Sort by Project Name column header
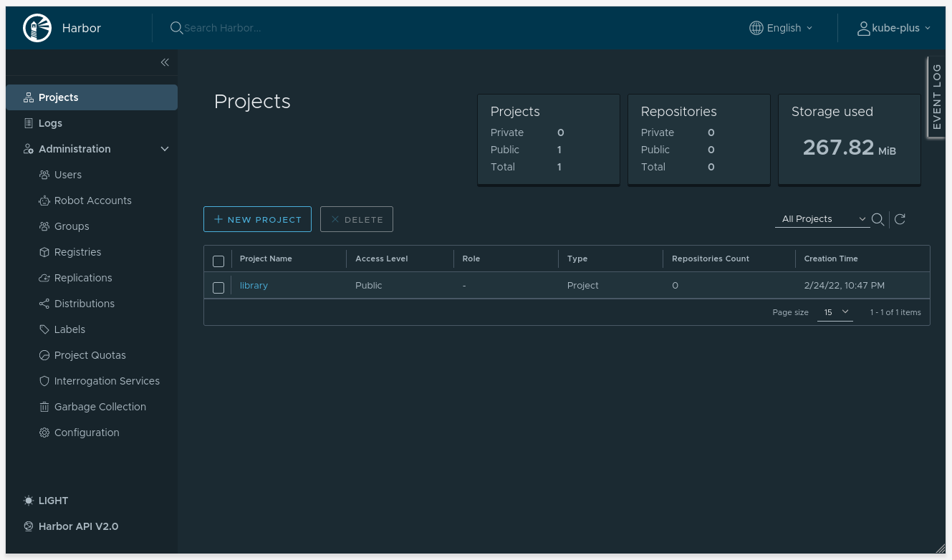Screen dimensions: 952x560 pyautogui.click(x=266, y=259)
